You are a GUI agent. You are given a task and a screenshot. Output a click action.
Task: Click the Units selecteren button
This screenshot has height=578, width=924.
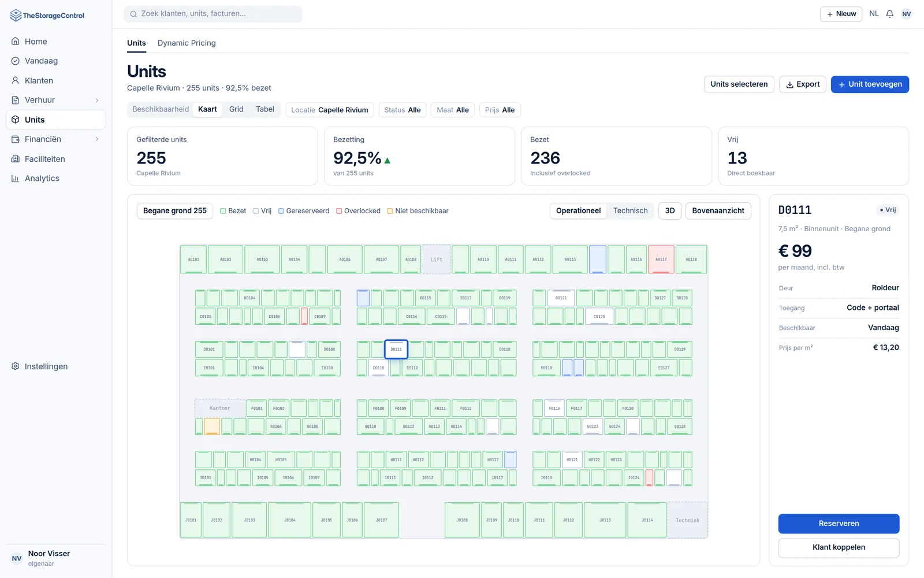pyautogui.click(x=739, y=84)
